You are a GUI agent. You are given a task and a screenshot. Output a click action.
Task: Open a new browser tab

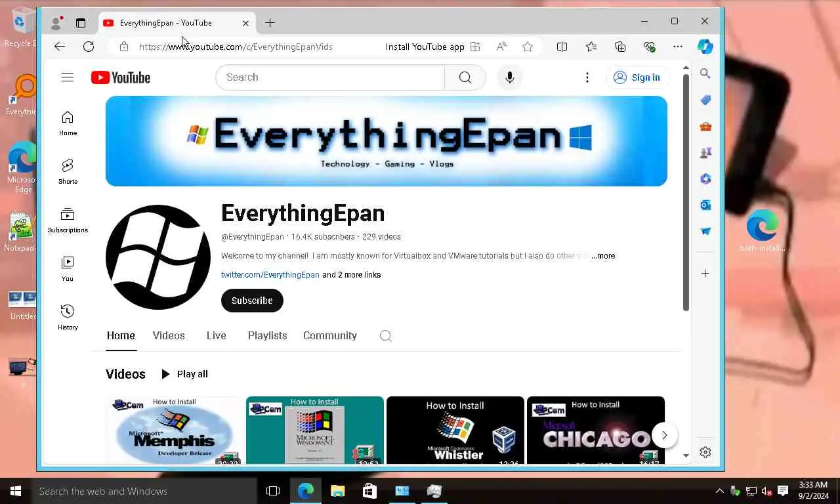[270, 23]
